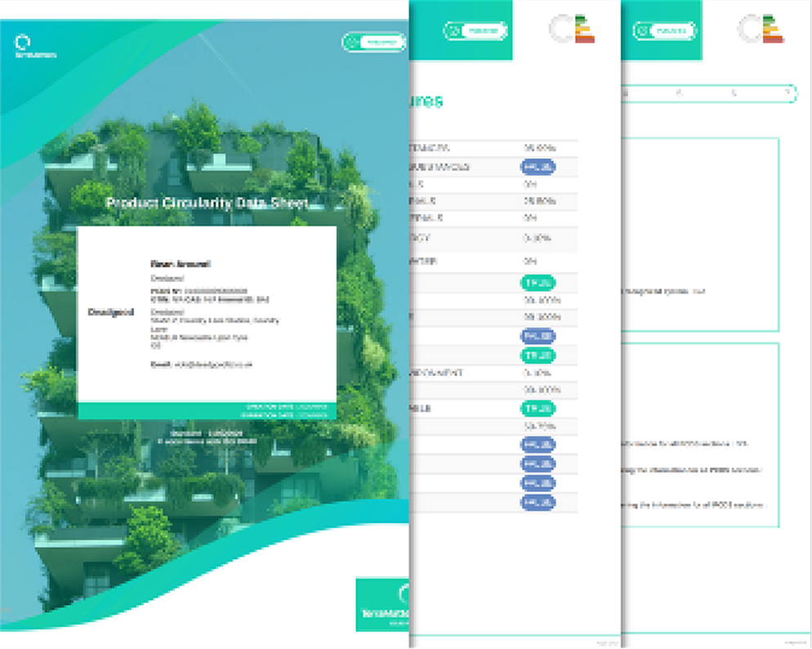Click the energy rating icon on the rightmost page

tap(762, 29)
